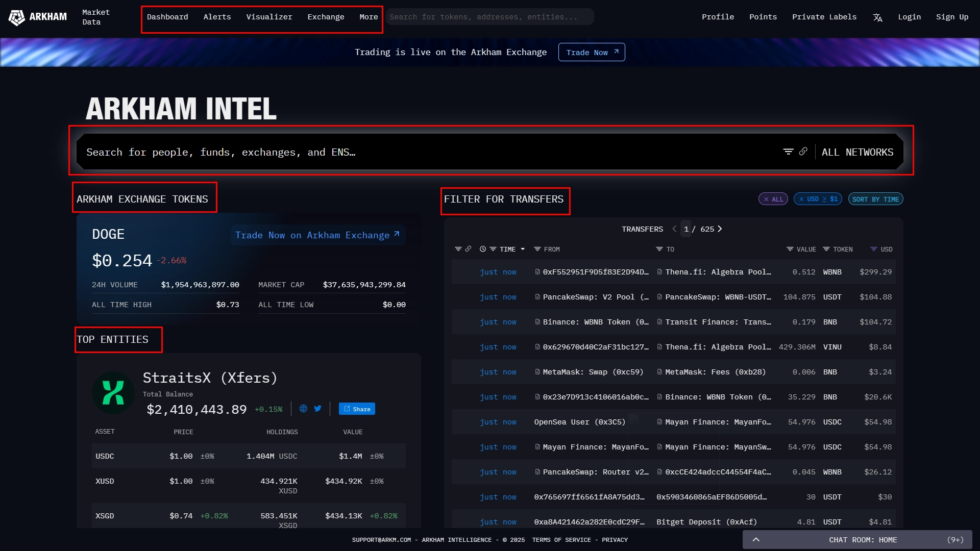
Task: Open the Dashboard tab
Action: [x=167, y=17]
